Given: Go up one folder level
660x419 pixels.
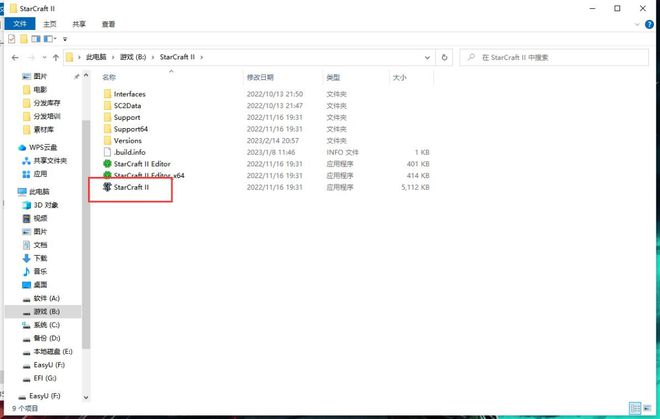Looking at the screenshot, I should (56, 57).
